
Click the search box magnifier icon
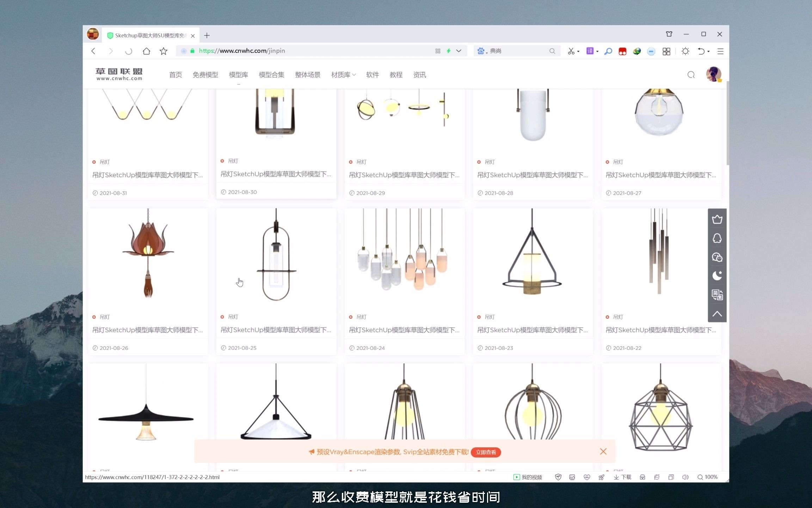coord(552,51)
